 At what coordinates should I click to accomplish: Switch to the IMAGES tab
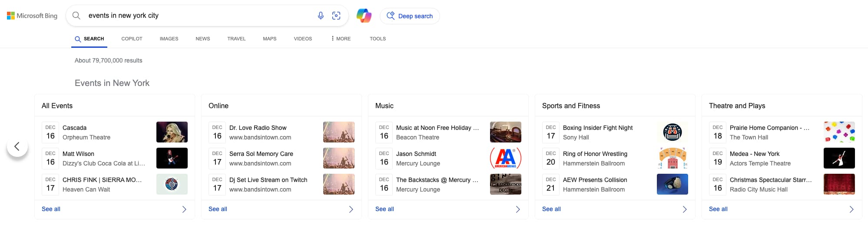pyautogui.click(x=169, y=39)
